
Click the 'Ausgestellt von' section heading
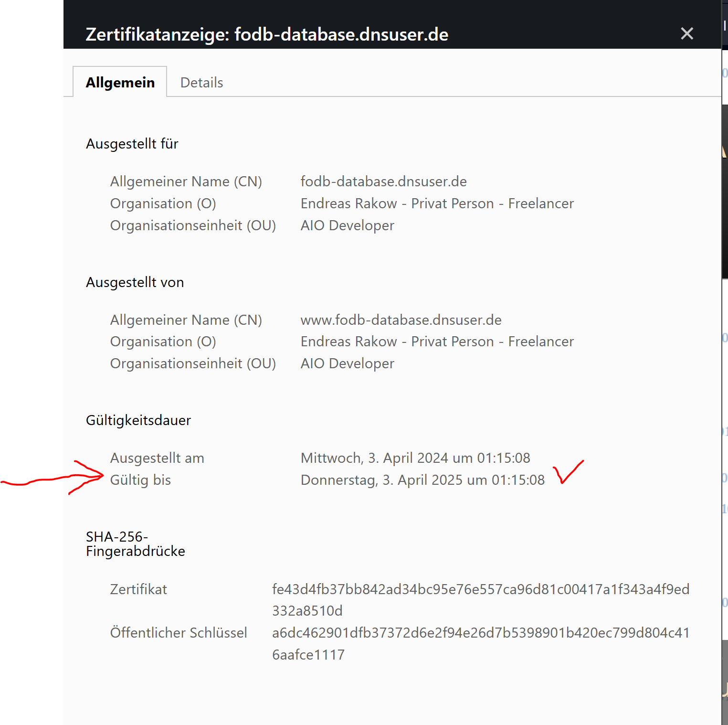pos(135,282)
